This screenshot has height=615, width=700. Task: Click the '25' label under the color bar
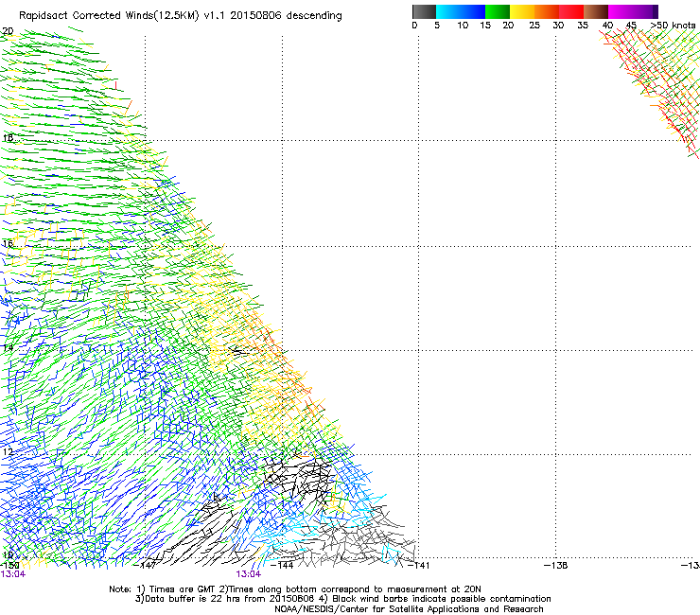534,26
